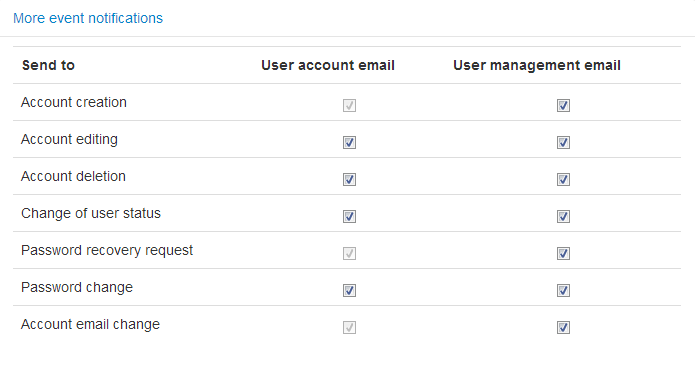Select the 'Account deletion' row label
Screen dimensions: 695x366
(73, 176)
